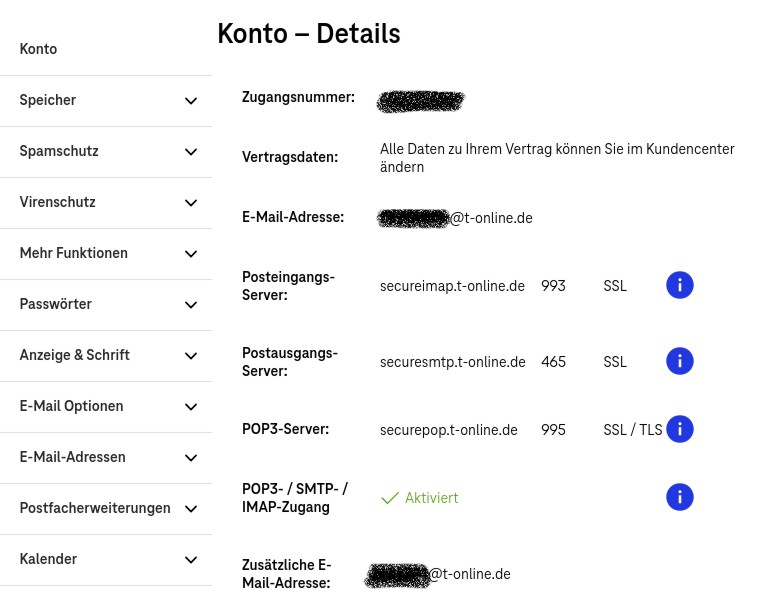This screenshot has height=601, width=759.
Task: Expand the Kalender section chevron
Action: pos(191,560)
